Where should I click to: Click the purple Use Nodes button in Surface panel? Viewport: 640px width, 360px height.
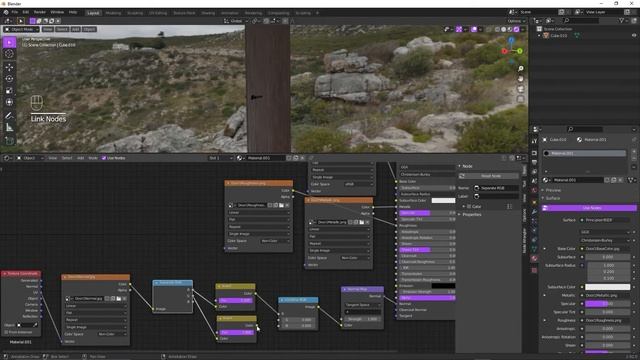coord(589,208)
